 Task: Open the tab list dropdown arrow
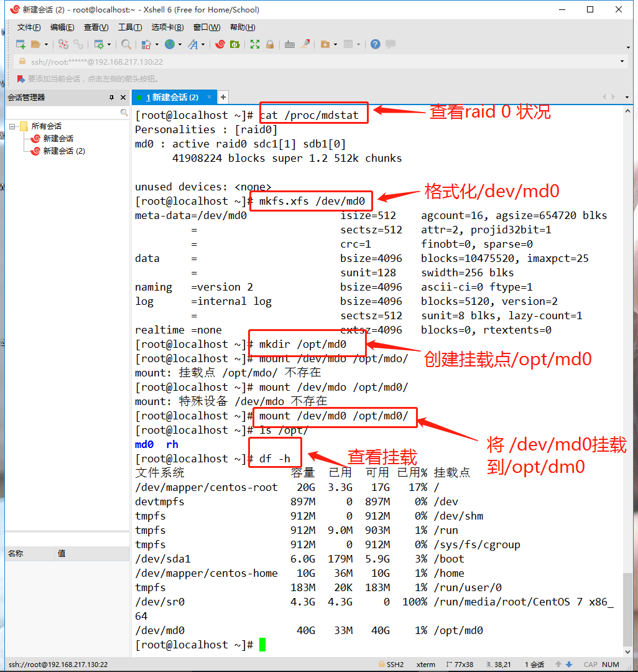pyautogui.click(x=627, y=97)
